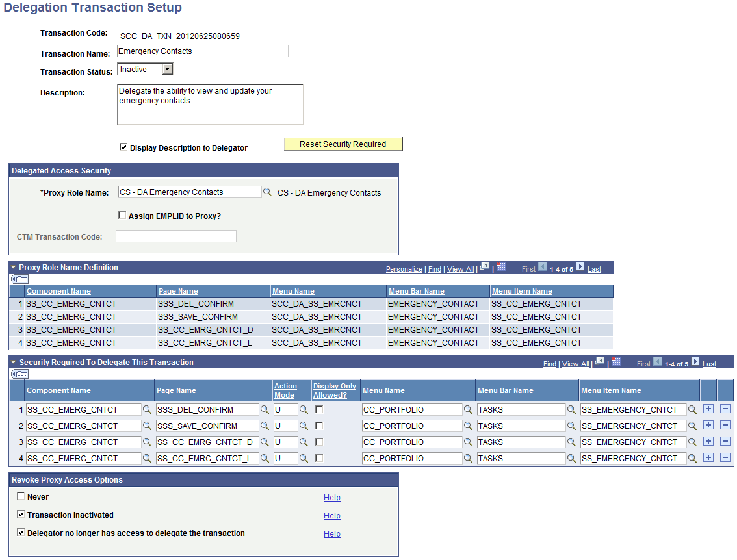The width and height of the screenshot is (737, 560).
Task: Open Menu Bar Name lookup on row 3
Action: pyautogui.click(x=570, y=441)
